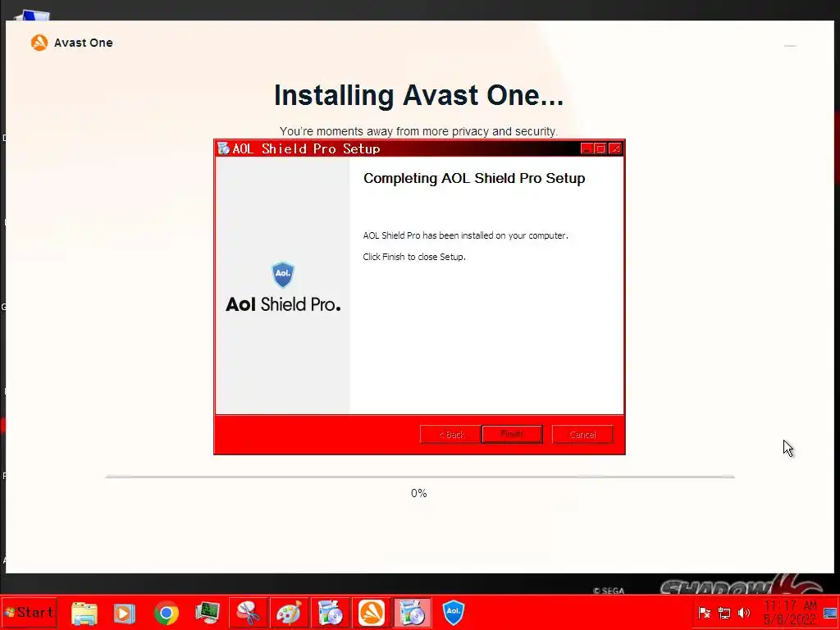Click "Installing Avast One..." heading
The image size is (840, 630).
pyautogui.click(x=419, y=95)
